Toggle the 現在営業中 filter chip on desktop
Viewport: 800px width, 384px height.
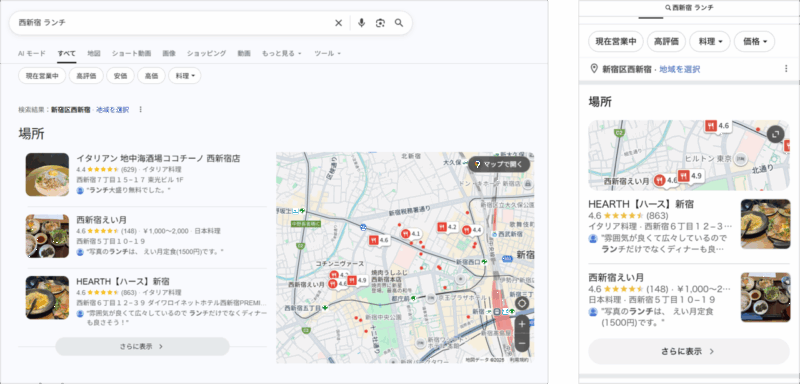[42, 76]
